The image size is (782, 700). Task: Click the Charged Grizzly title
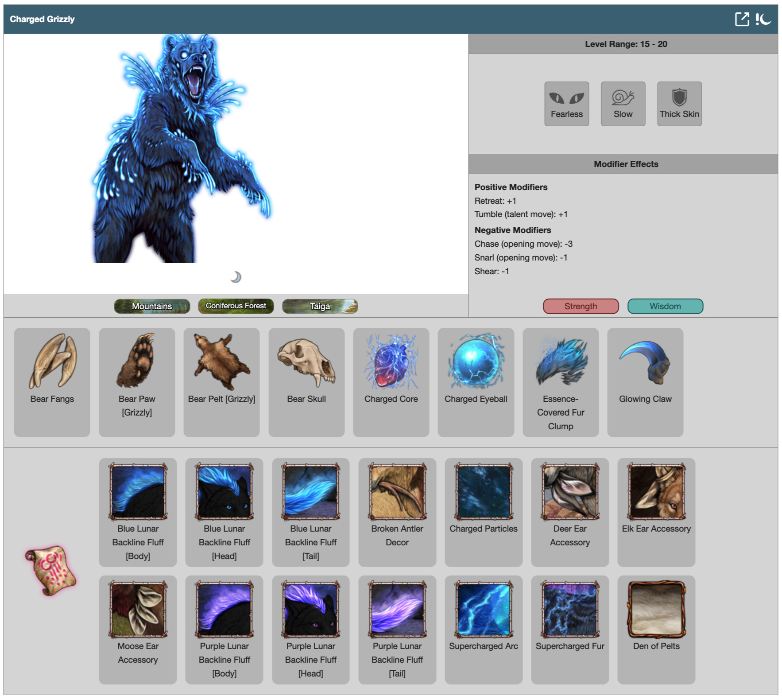(x=42, y=19)
